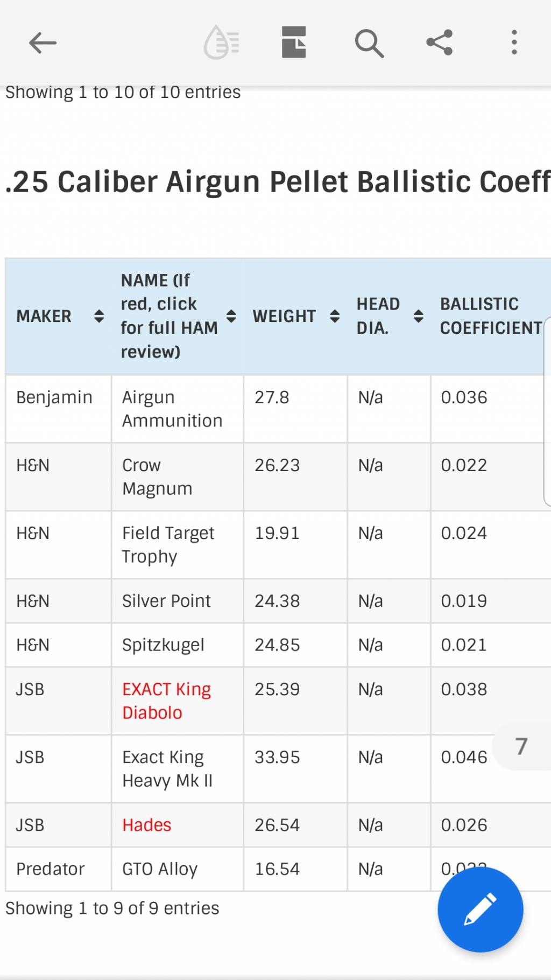Open the search magnifier icon
The image size is (551, 980).
coord(369,43)
